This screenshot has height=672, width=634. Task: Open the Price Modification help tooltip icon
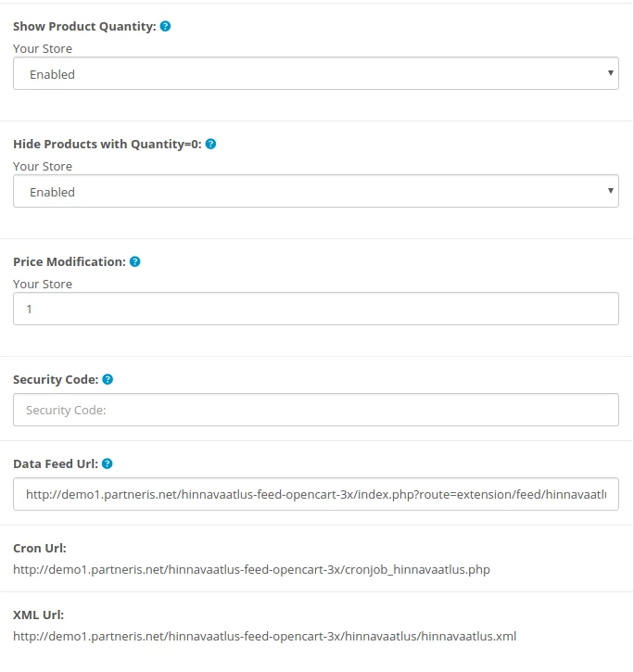[x=134, y=262]
